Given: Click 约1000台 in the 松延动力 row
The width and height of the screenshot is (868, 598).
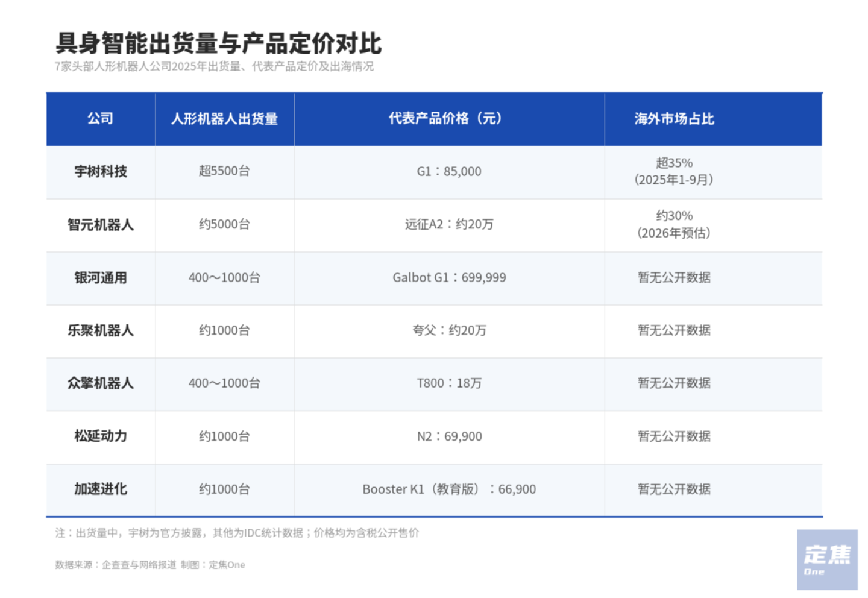Looking at the screenshot, I should coord(225,436).
